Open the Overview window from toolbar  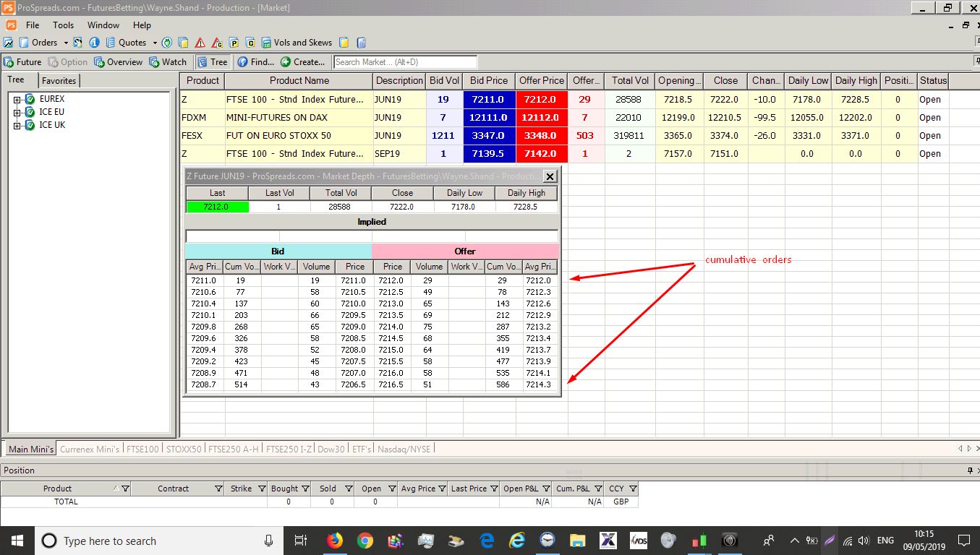(x=119, y=62)
